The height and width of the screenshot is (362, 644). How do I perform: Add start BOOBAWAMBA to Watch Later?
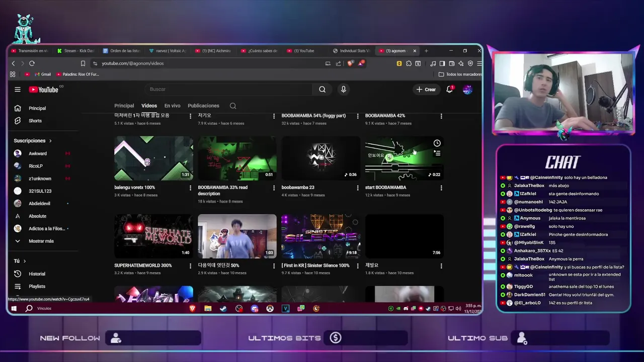[437, 143]
